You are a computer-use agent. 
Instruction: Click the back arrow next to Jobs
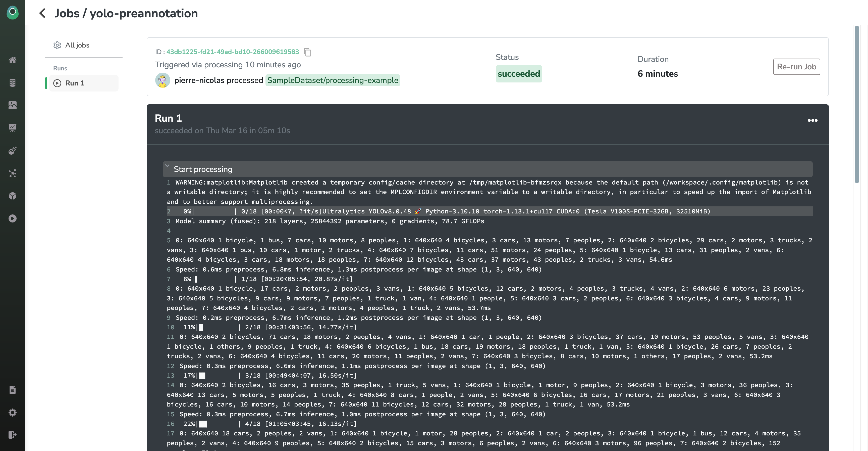(42, 13)
